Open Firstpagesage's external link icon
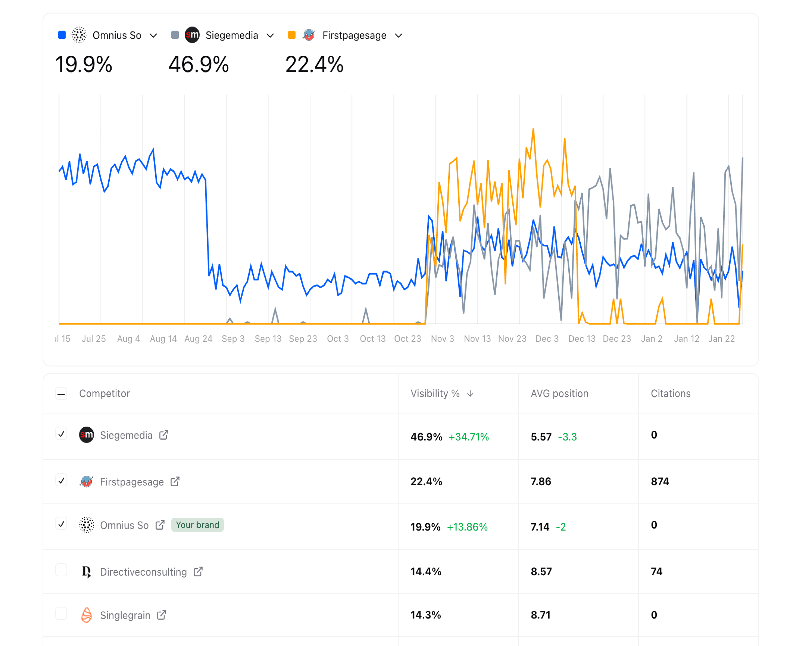The image size is (812, 646). pyautogui.click(x=174, y=481)
